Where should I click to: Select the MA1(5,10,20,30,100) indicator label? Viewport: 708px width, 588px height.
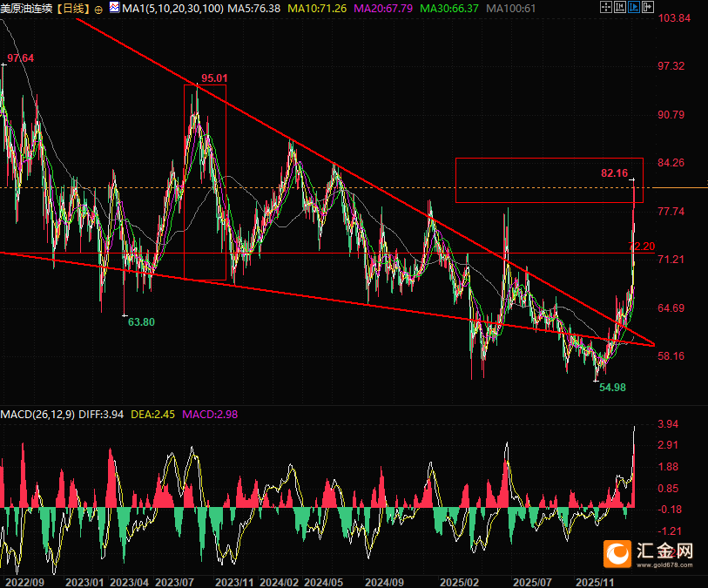pyautogui.click(x=172, y=9)
